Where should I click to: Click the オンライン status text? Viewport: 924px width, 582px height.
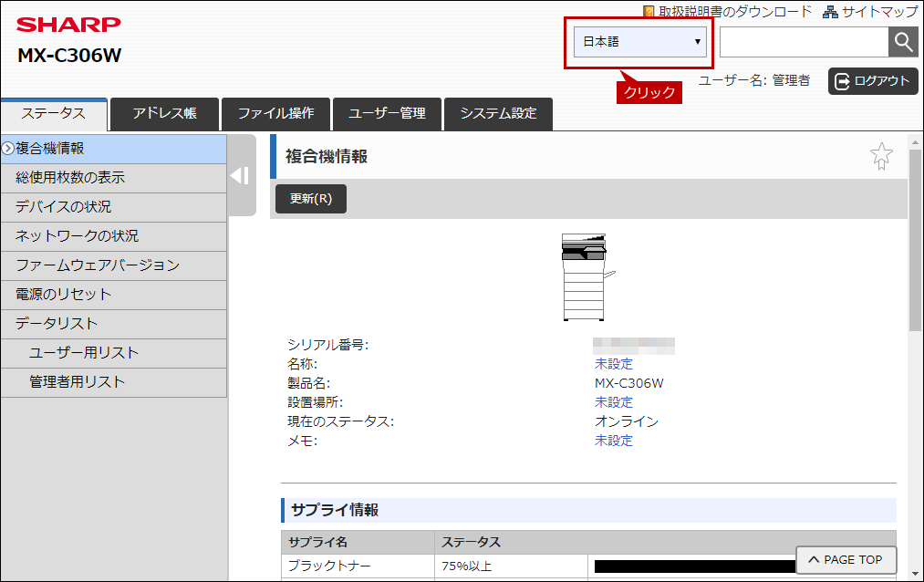tap(627, 421)
